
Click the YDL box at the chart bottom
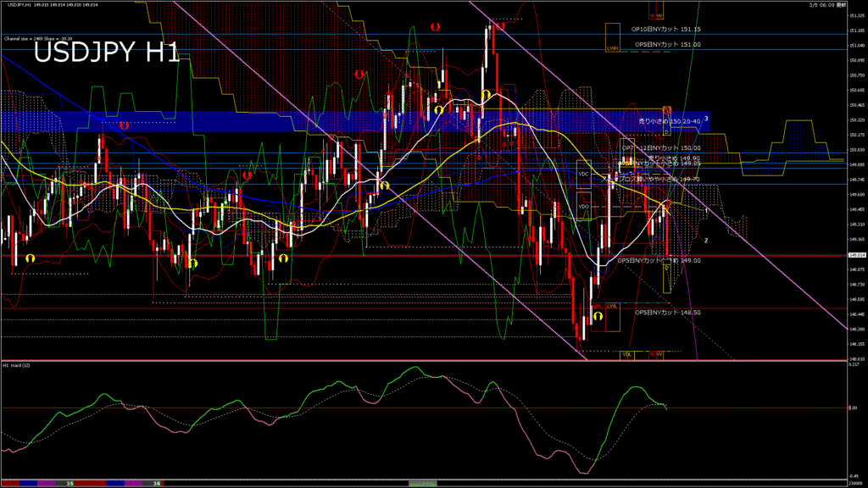click(627, 355)
